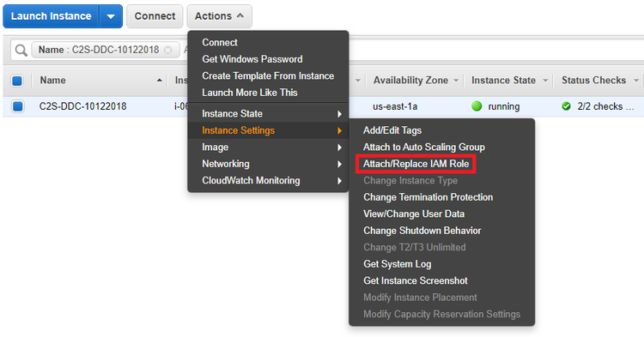The height and width of the screenshot is (337, 644).
Task: Expand the CloudWatch Monitoring submenu
Action: 268,181
